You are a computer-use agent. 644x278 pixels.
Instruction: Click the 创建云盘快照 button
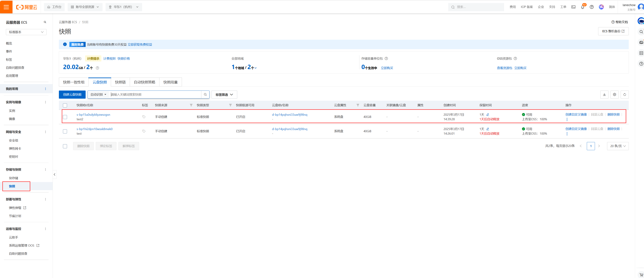[x=72, y=95]
